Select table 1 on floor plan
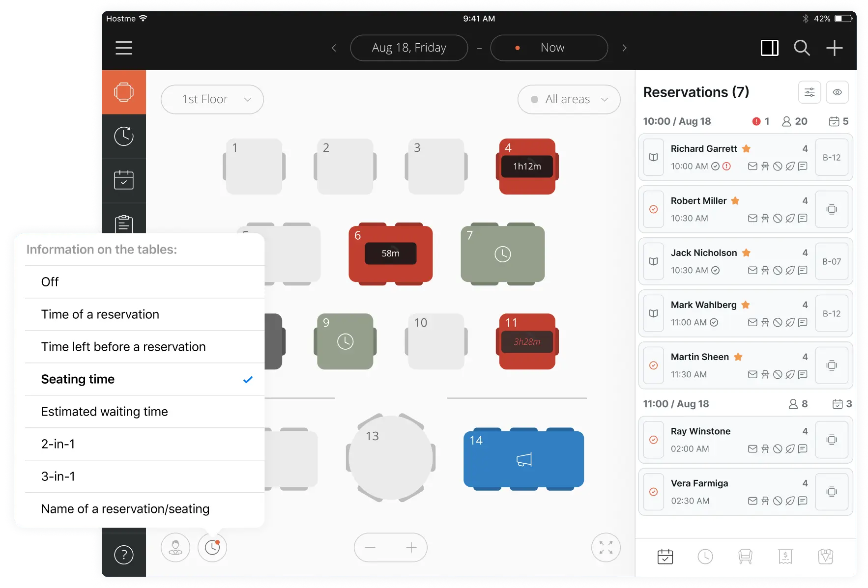 coord(254,167)
